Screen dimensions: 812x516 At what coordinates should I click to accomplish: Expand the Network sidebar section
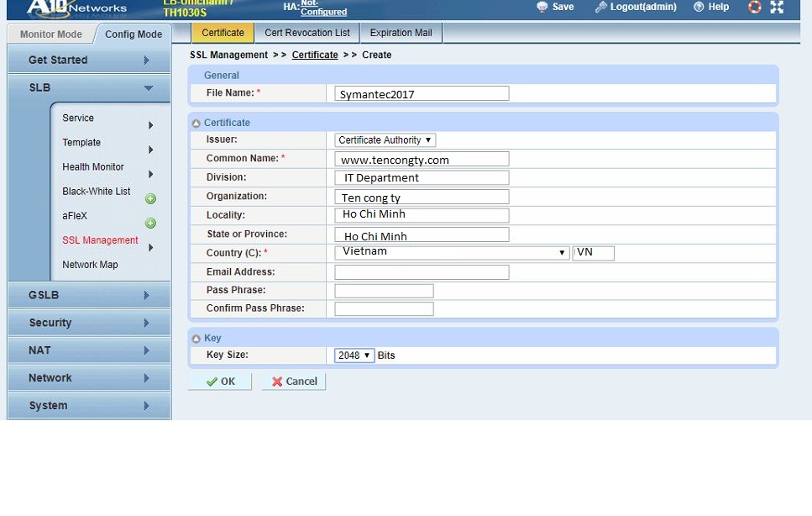pos(88,378)
